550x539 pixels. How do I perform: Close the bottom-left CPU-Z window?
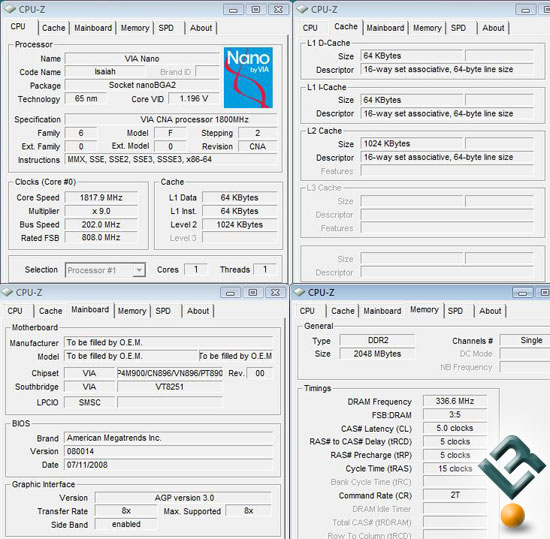click(275, 292)
